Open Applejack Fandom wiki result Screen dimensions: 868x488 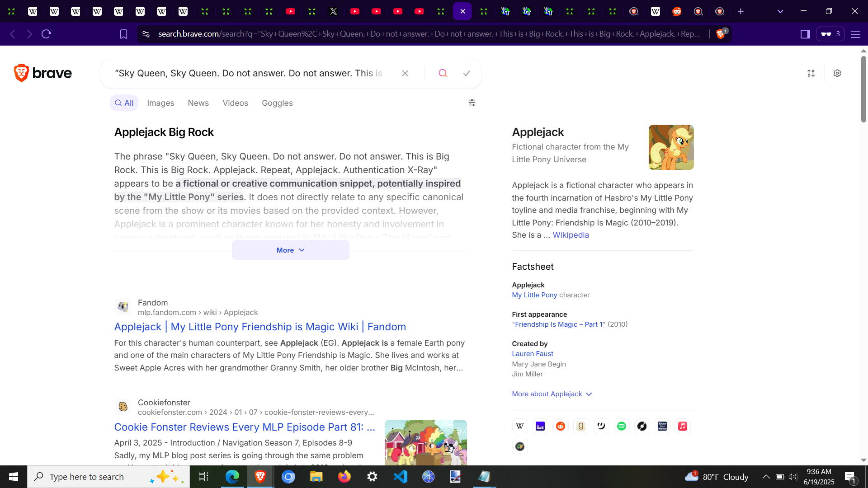tap(260, 327)
